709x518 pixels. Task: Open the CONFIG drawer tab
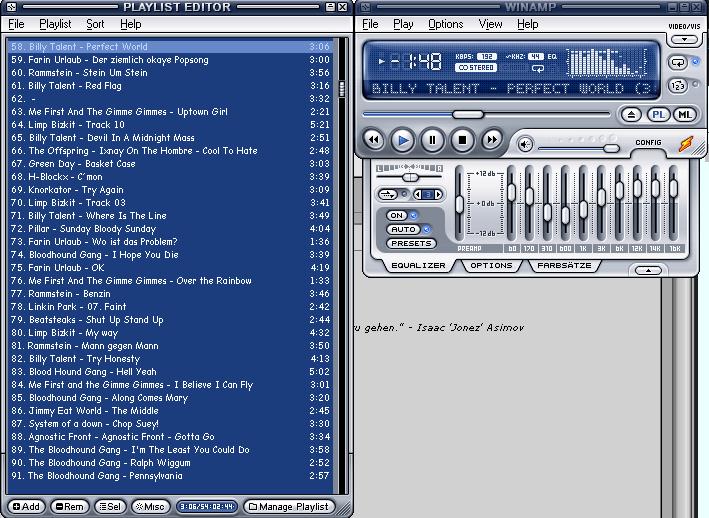click(x=648, y=143)
